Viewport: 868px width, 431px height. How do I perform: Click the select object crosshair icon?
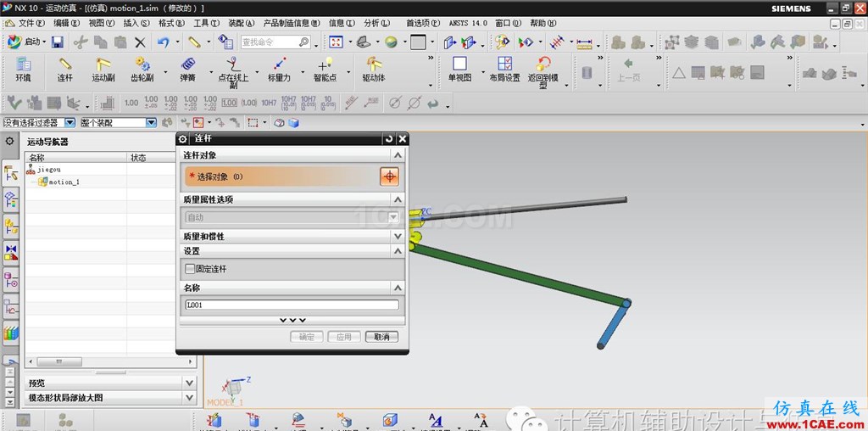point(389,176)
